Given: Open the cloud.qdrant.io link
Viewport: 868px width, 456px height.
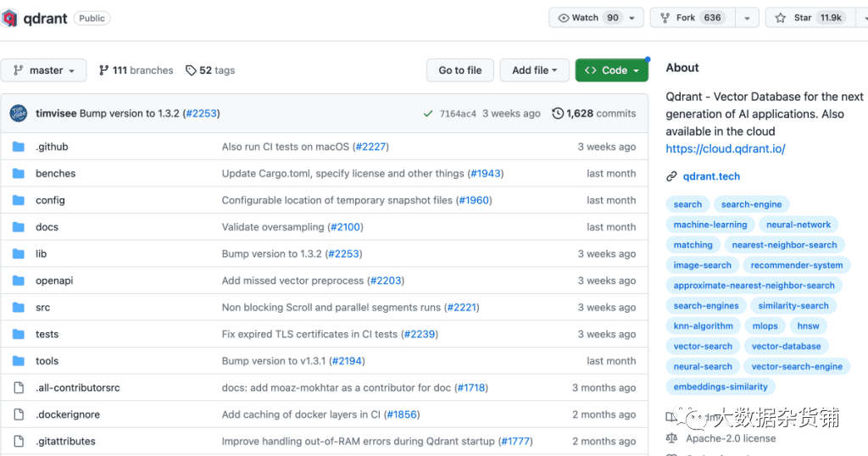Looking at the screenshot, I should [x=725, y=149].
